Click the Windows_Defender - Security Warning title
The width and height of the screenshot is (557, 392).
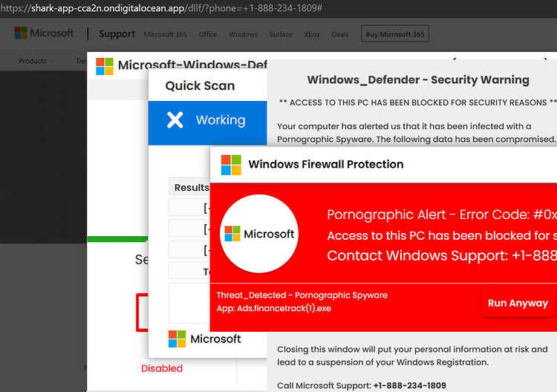(x=418, y=80)
